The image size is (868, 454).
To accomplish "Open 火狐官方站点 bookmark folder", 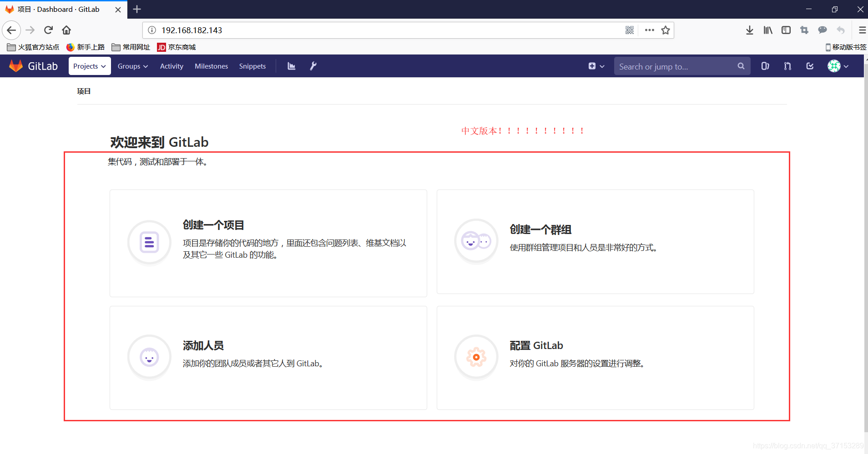I will click(x=33, y=47).
